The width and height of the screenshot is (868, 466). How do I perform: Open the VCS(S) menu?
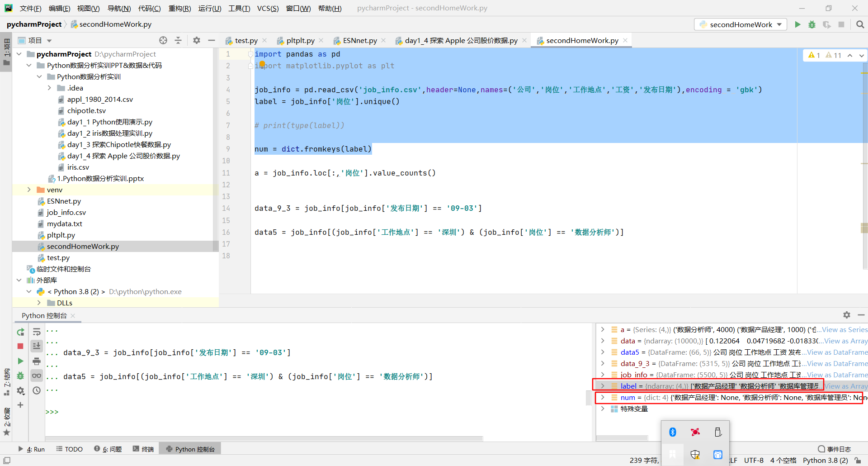click(x=268, y=8)
